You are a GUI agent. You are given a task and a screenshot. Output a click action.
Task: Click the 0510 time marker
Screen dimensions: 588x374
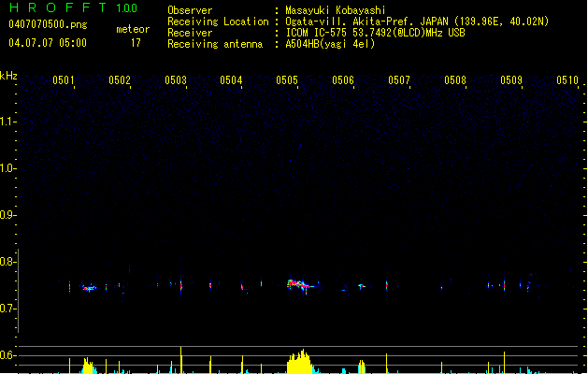(567, 80)
